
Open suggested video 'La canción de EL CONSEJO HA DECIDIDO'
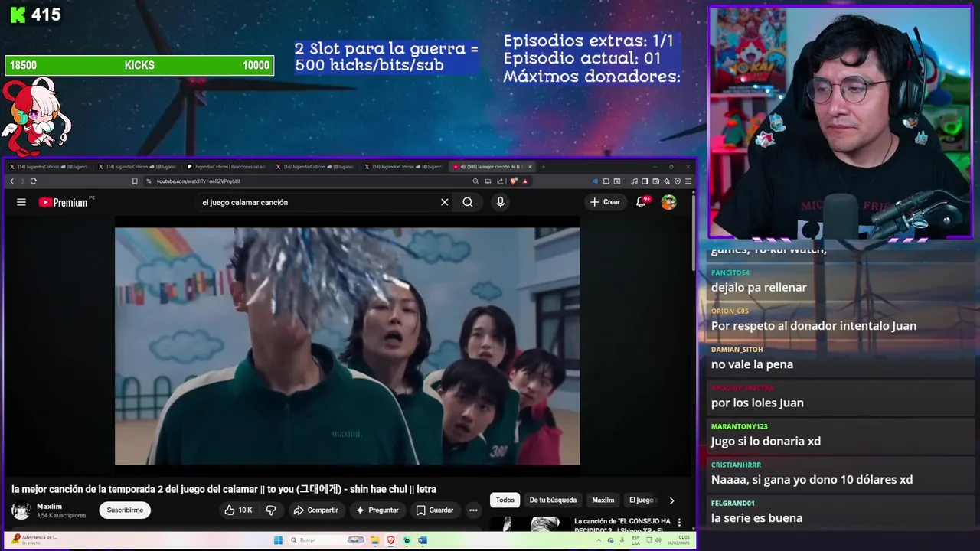coord(622,526)
